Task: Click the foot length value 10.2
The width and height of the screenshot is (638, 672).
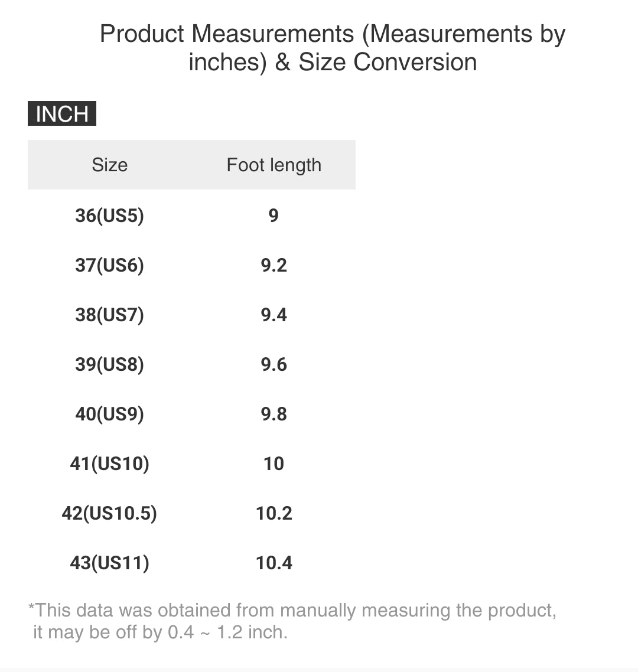Action: (x=274, y=513)
